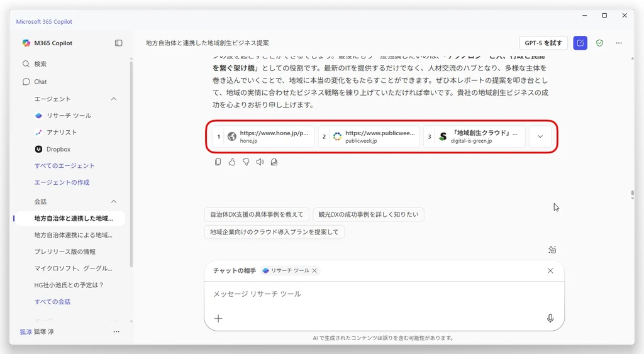Image resolution: width=644 pixels, height=354 pixels.
Task: Open citation 1 hone.jp
Action: click(x=264, y=136)
